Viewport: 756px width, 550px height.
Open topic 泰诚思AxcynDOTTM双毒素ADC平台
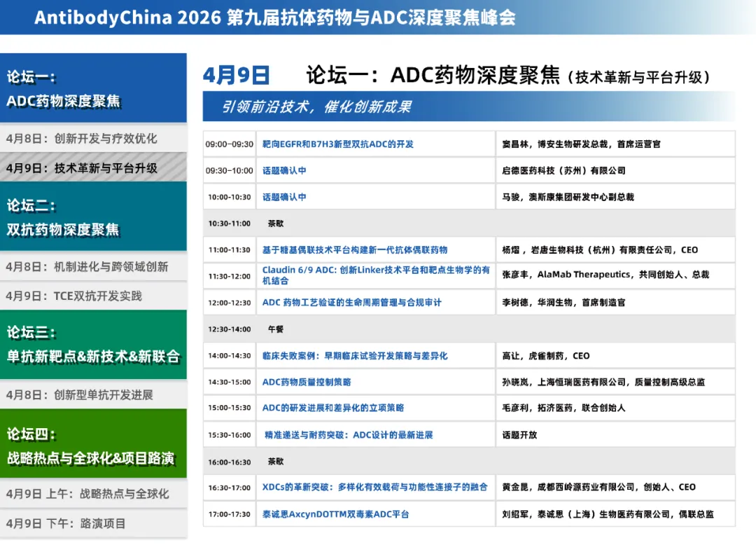tap(335, 514)
